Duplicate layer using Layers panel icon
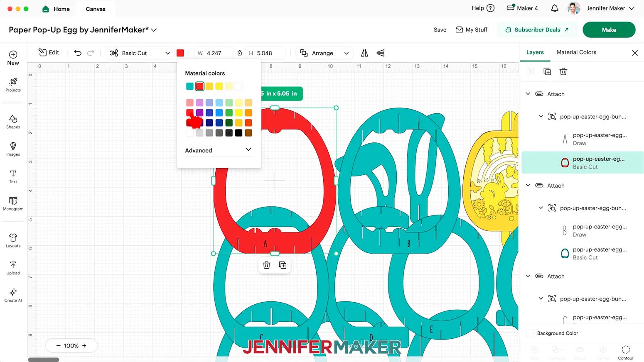 click(547, 71)
